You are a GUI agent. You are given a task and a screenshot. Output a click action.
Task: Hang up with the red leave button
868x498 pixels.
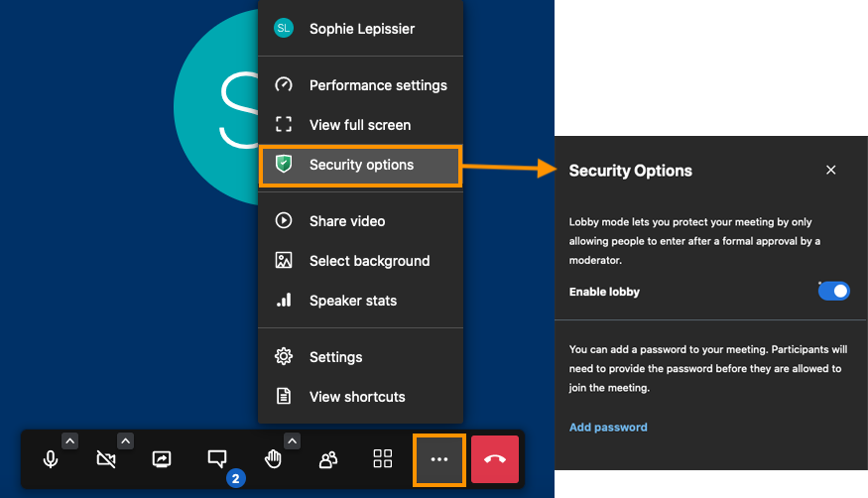click(x=495, y=459)
